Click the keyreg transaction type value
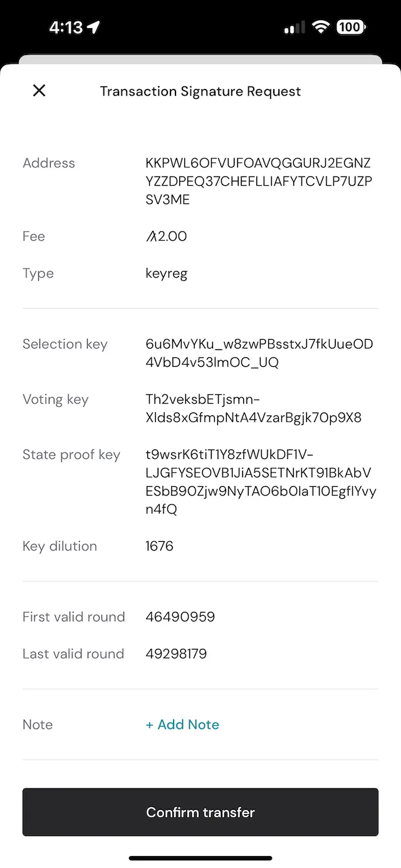 [x=167, y=273]
